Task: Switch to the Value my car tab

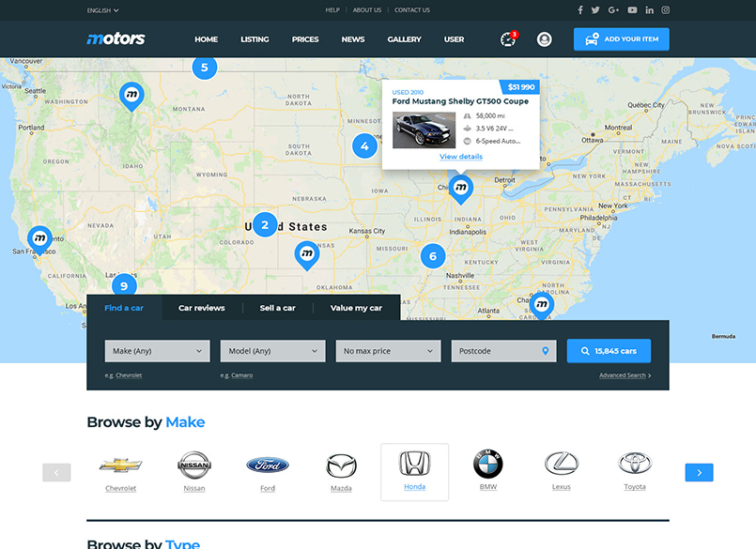Action: click(356, 308)
